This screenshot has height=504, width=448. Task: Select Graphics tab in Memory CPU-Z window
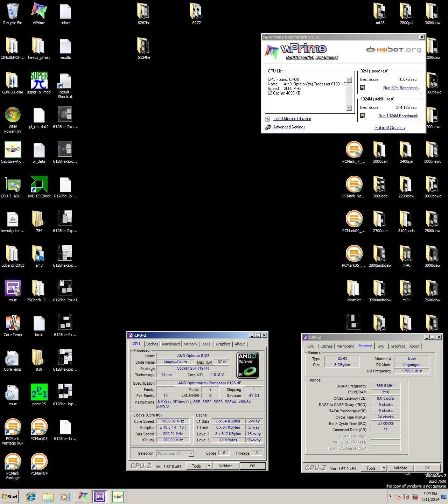398,346
